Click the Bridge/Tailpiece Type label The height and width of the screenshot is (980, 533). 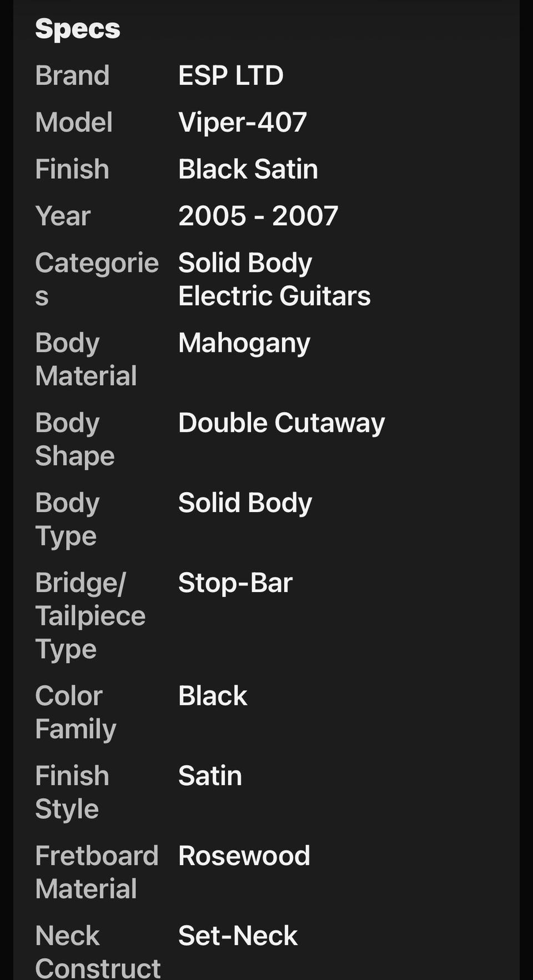(x=90, y=616)
